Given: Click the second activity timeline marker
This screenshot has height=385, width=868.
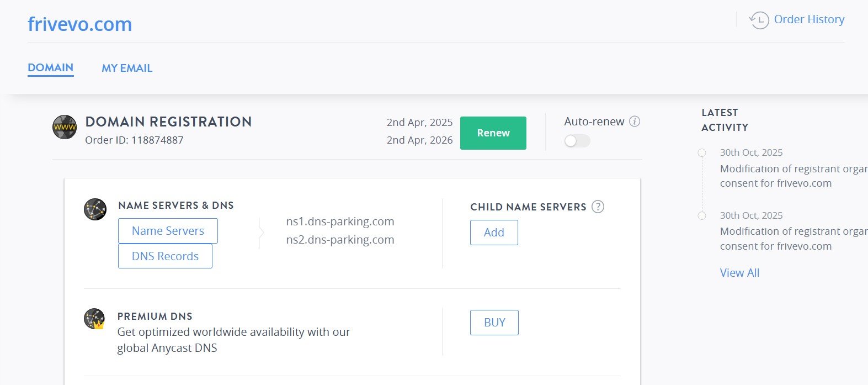Looking at the screenshot, I should point(702,216).
